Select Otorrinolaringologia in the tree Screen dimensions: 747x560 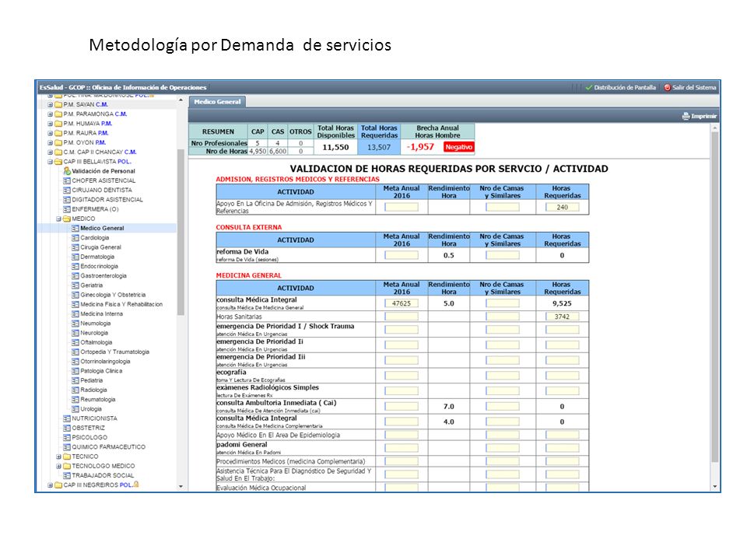pyautogui.click(x=105, y=362)
